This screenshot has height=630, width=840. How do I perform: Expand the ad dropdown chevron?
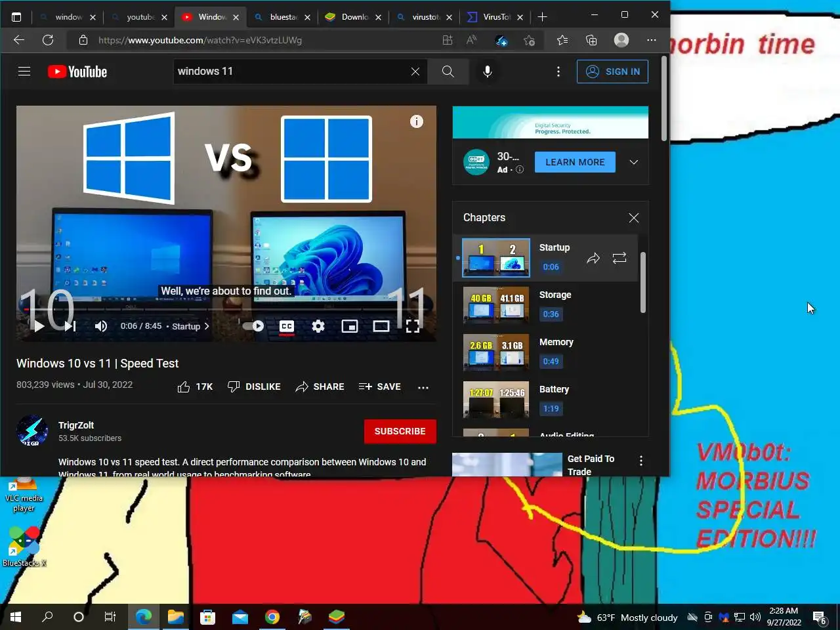(x=634, y=162)
